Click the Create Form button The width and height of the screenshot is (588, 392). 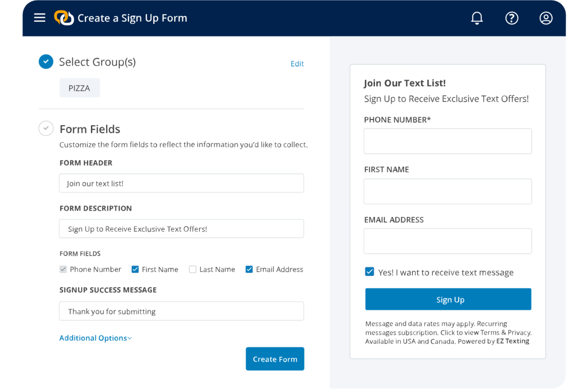[x=275, y=359]
